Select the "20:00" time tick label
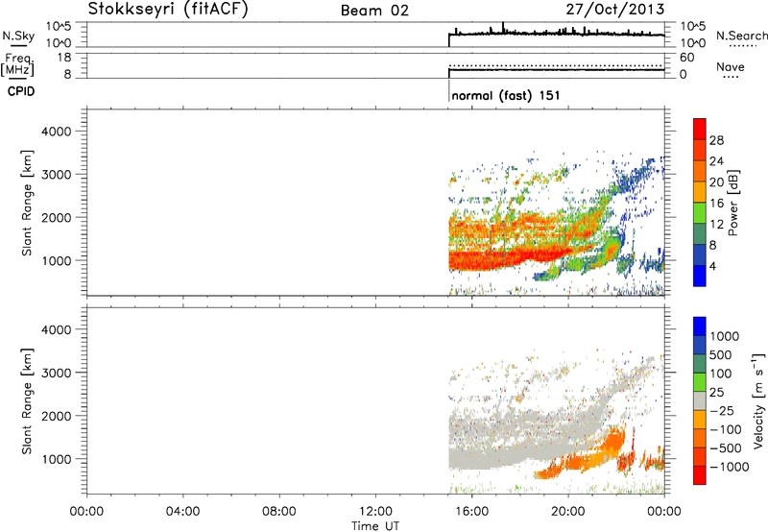The height and width of the screenshot is (532, 768). [x=568, y=512]
